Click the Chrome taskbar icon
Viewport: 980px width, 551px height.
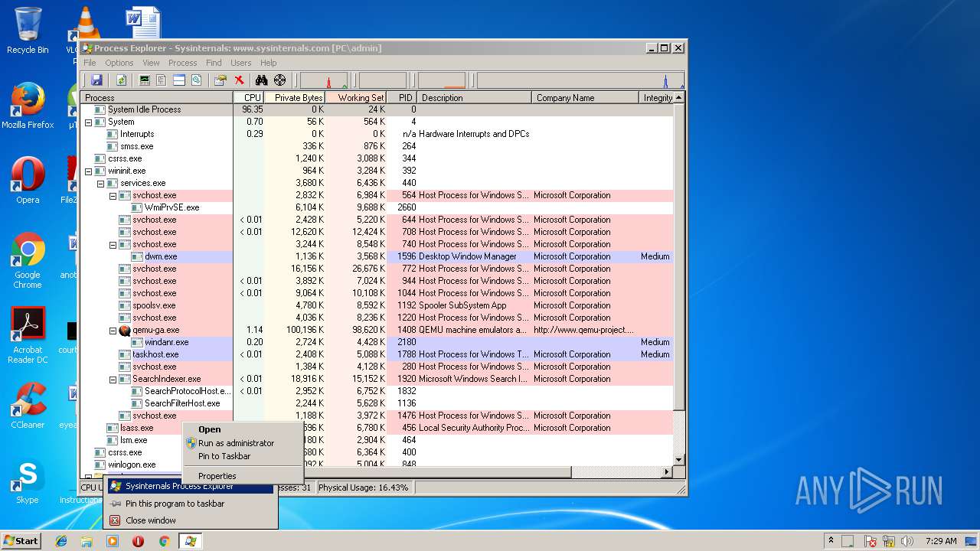tap(164, 541)
